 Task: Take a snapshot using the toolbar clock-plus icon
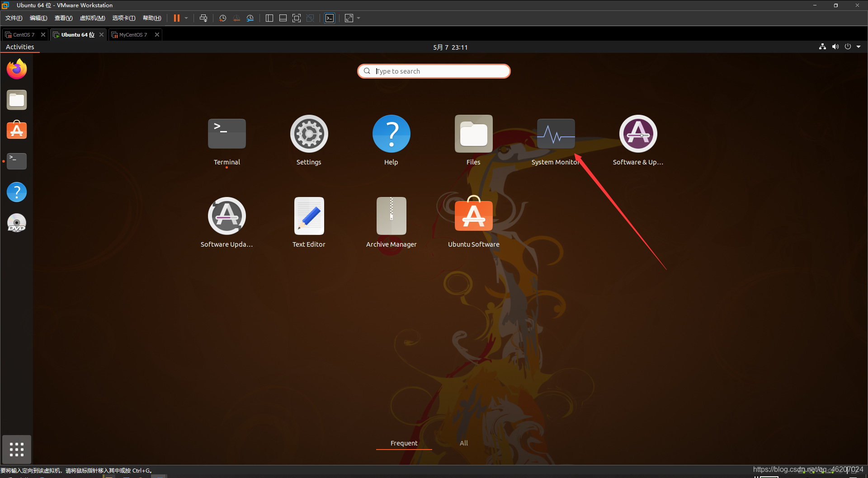click(222, 18)
